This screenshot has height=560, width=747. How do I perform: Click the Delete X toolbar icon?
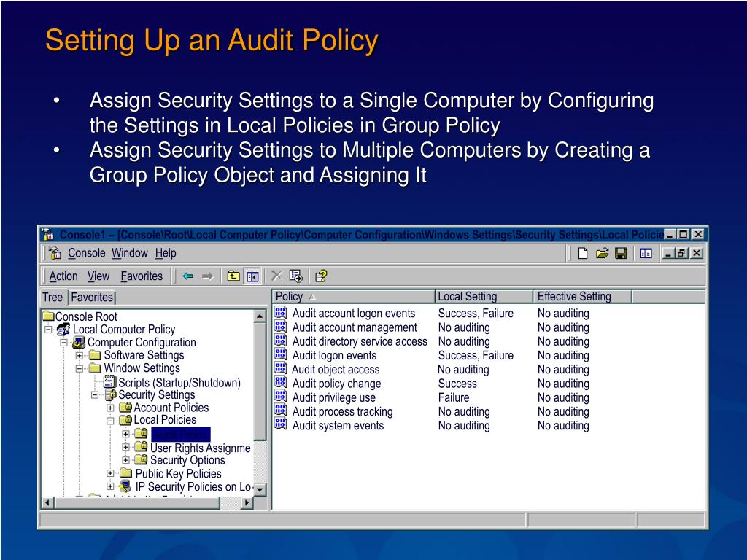click(x=276, y=276)
